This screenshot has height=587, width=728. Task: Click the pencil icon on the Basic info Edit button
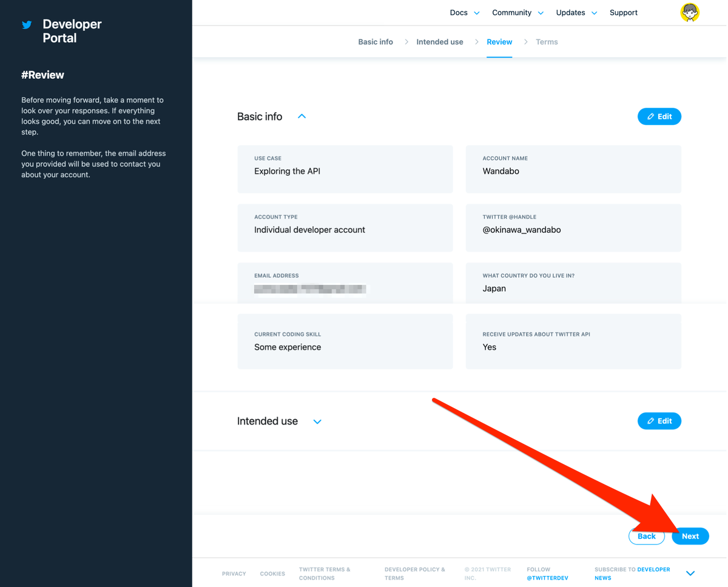[x=650, y=116]
